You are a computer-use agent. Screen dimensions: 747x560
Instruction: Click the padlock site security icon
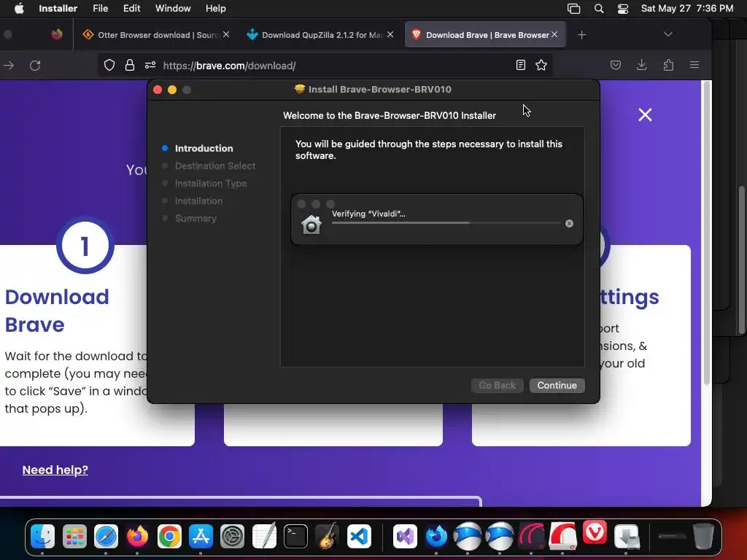pos(130,65)
